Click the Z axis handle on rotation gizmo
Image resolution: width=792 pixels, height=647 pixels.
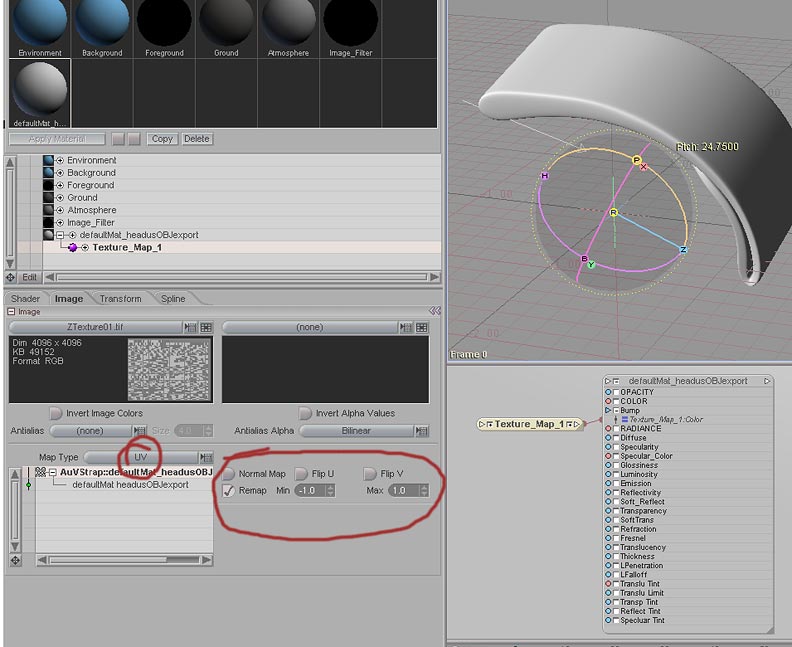tap(683, 250)
